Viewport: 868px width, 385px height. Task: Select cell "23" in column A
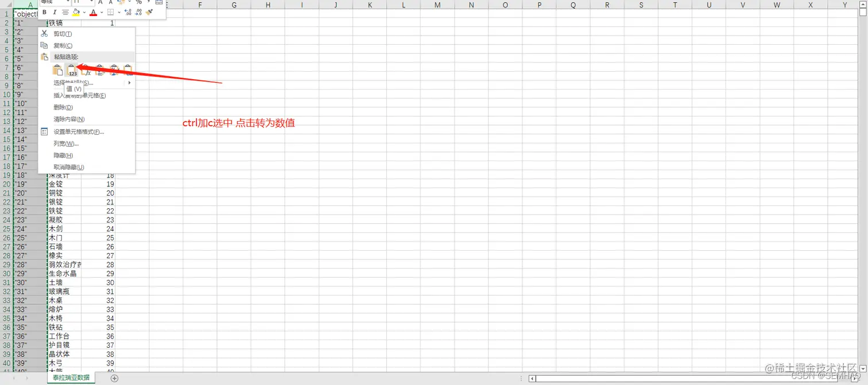click(x=30, y=220)
